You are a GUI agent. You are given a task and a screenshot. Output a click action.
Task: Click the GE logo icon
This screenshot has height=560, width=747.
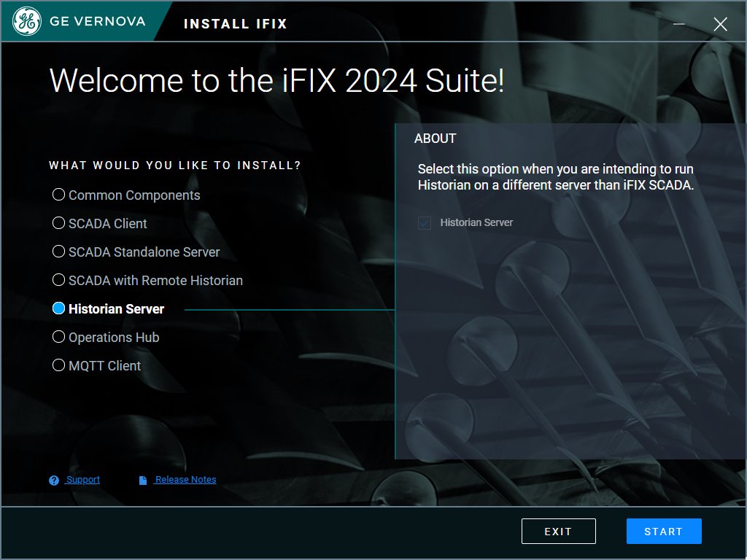pyautogui.click(x=27, y=21)
